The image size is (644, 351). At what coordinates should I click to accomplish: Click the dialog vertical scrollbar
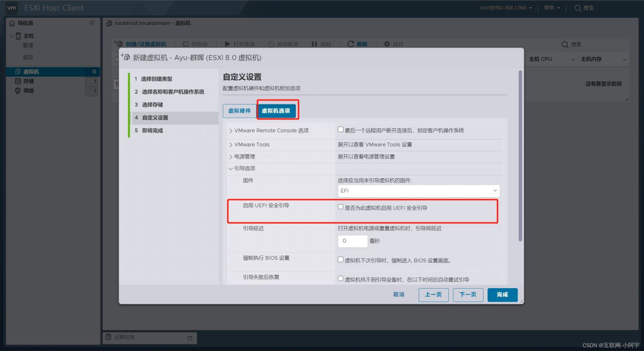tap(520, 156)
